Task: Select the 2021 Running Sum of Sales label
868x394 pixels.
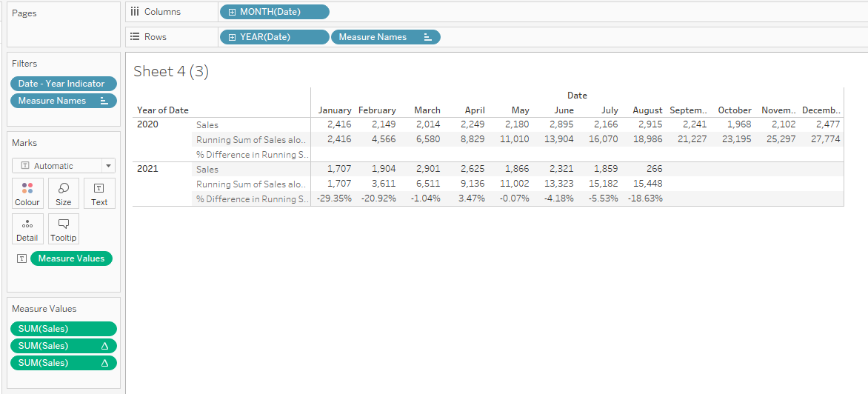Action: click(251, 184)
